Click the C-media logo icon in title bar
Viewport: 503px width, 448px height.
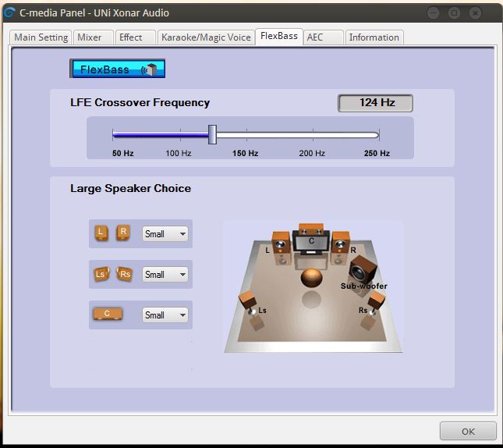pos(9,12)
